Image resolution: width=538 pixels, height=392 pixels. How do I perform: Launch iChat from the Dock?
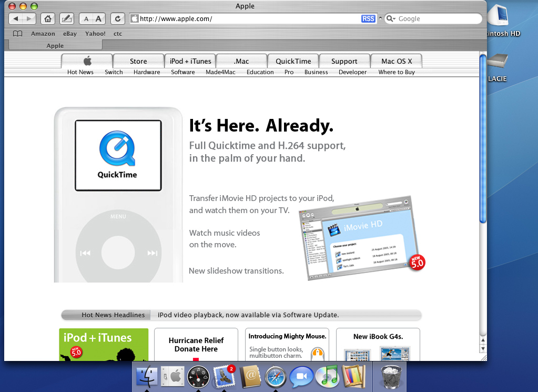301,377
